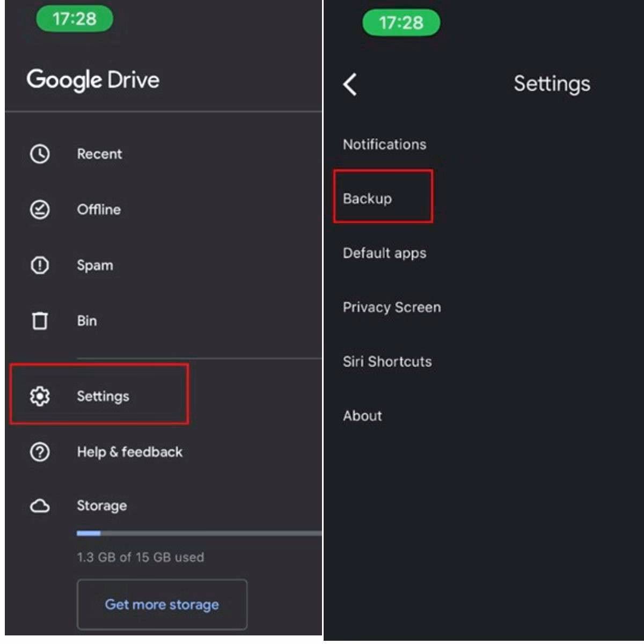This screenshot has width=644, height=644.
Task: Tap the 17:28 time pill indicator
Action: [x=75, y=19]
